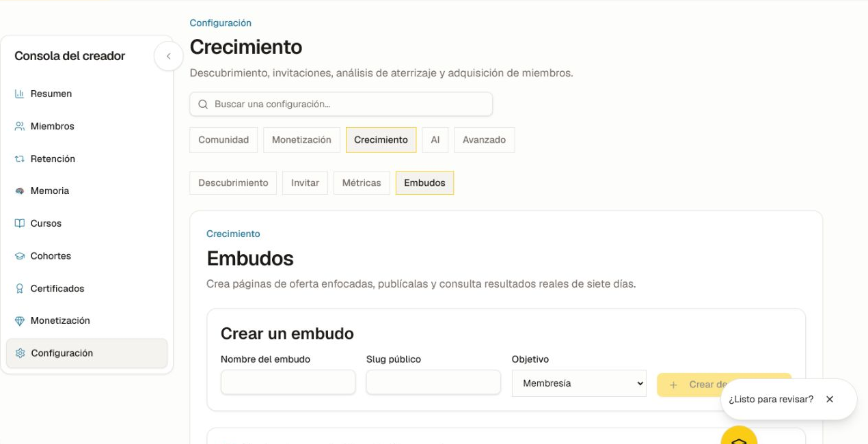
Task: Select Configuración in the sidebar
Action: point(87,353)
